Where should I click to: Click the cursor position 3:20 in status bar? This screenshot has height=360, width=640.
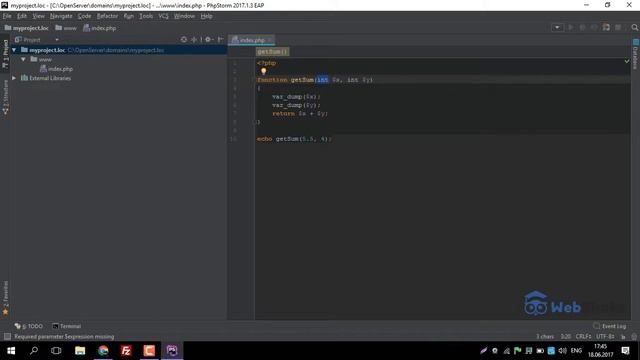(565, 337)
